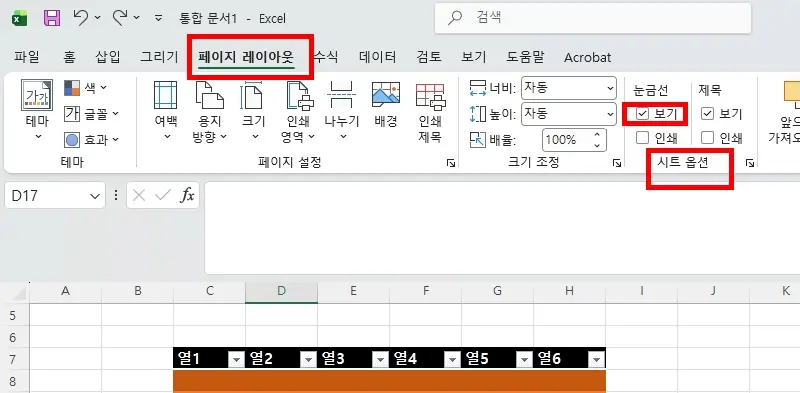Redo the last undone action

point(120,18)
